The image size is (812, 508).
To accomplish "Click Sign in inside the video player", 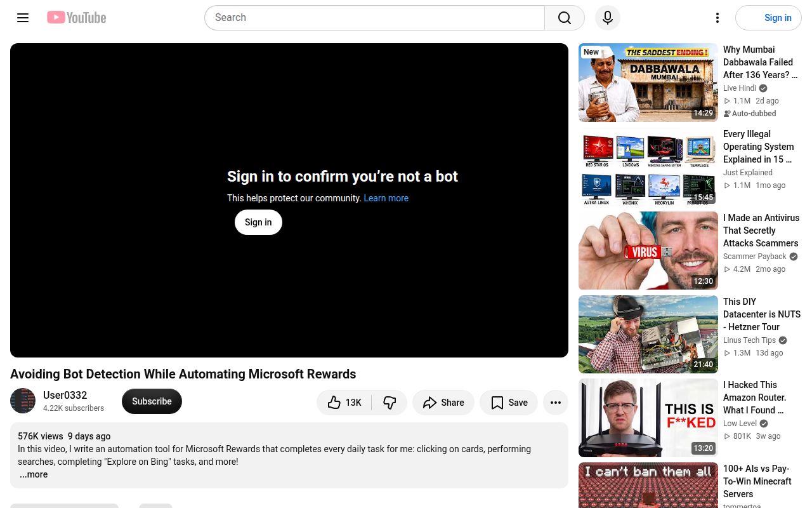I will [x=258, y=222].
